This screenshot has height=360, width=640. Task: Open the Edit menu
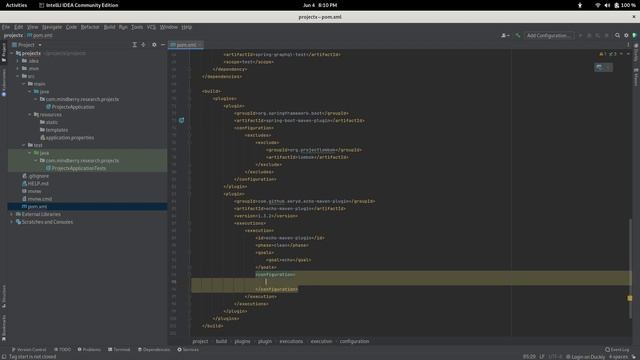coord(19,27)
